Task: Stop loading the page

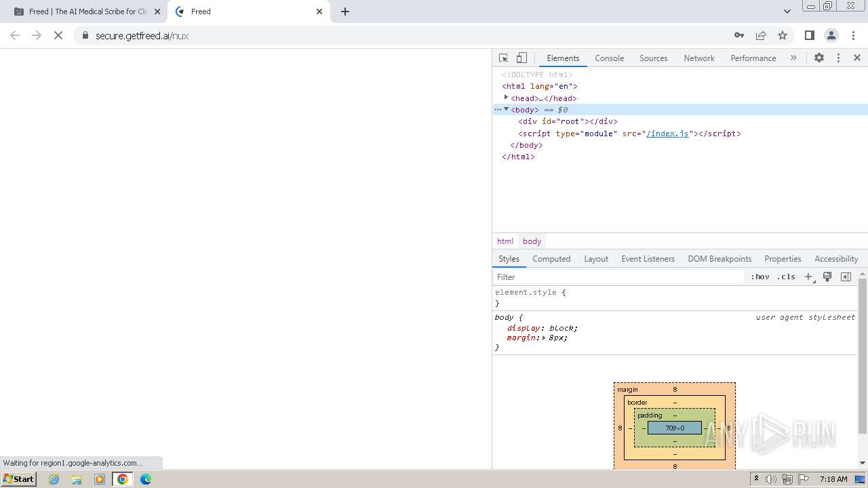Action: coord(58,35)
